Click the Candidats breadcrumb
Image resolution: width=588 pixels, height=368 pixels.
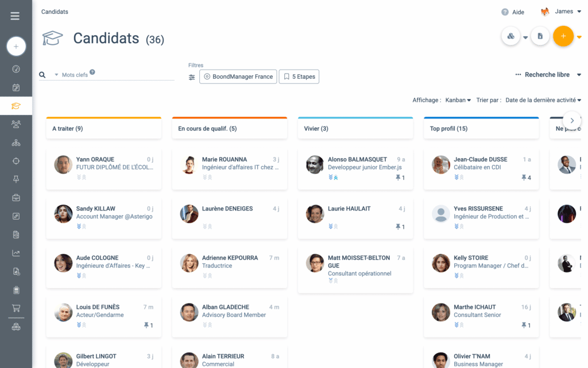(x=55, y=11)
